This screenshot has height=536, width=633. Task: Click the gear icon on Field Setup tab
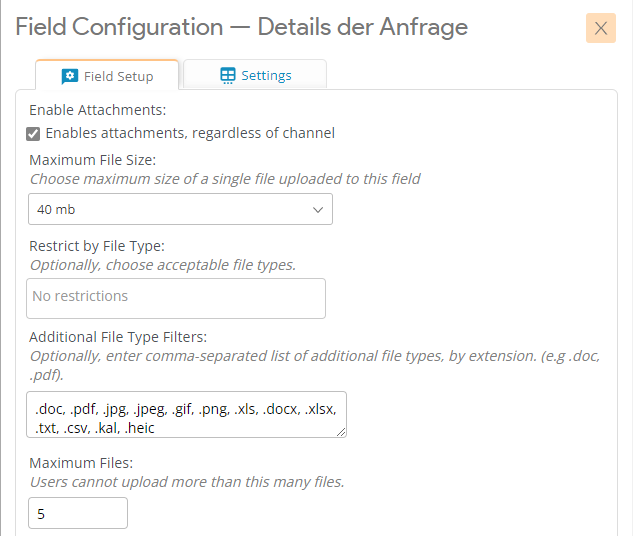[70, 76]
